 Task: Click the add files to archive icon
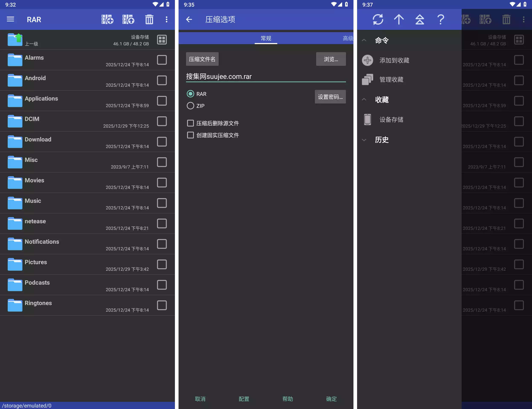107,19
